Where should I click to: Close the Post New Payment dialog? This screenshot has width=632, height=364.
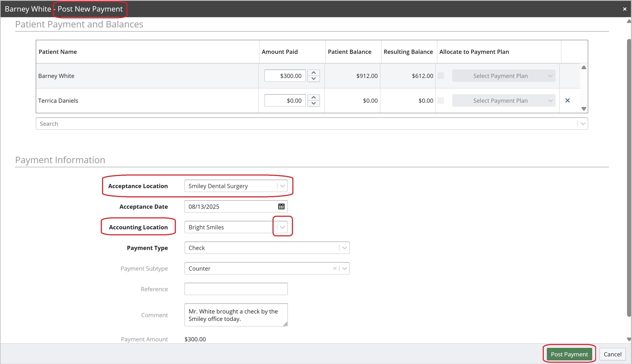(x=625, y=9)
